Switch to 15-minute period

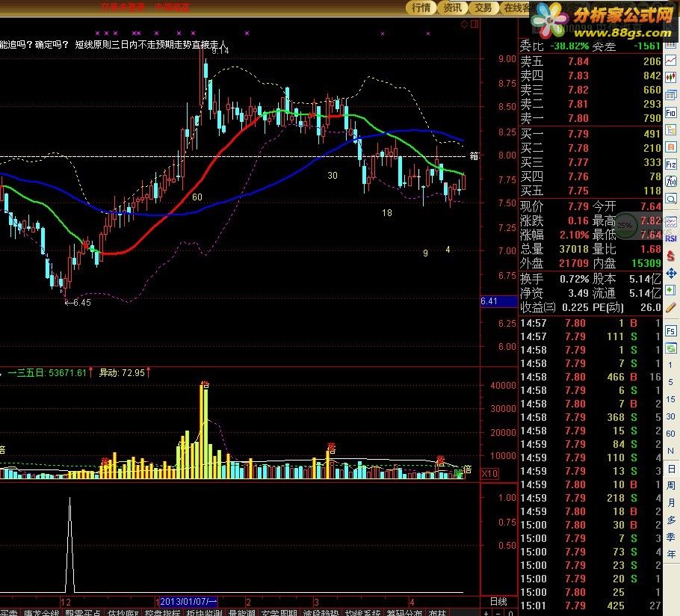pos(670,399)
